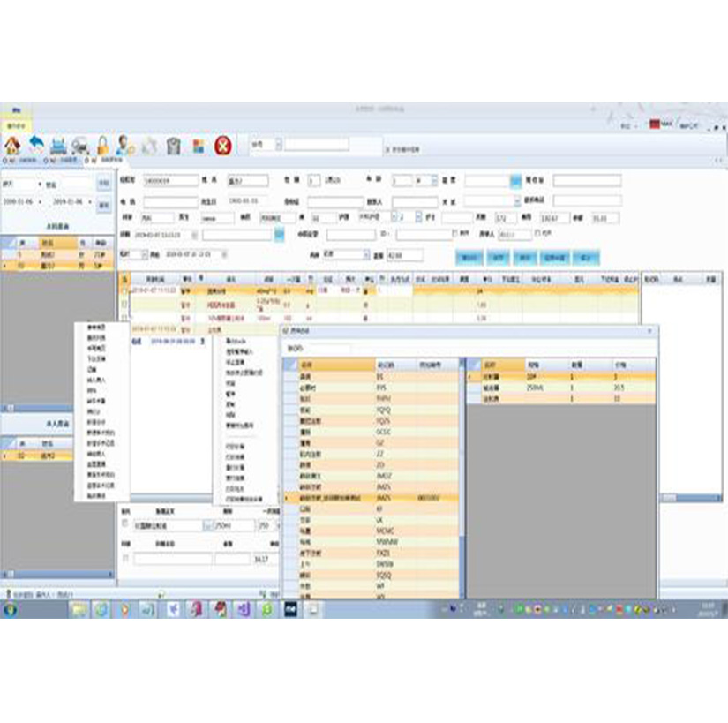Toggle the lower checkbox in bottom entry panel

click(x=124, y=559)
